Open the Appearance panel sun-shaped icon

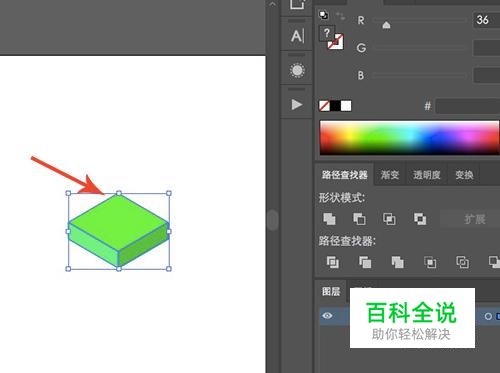pyautogui.click(x=297, y=70)
